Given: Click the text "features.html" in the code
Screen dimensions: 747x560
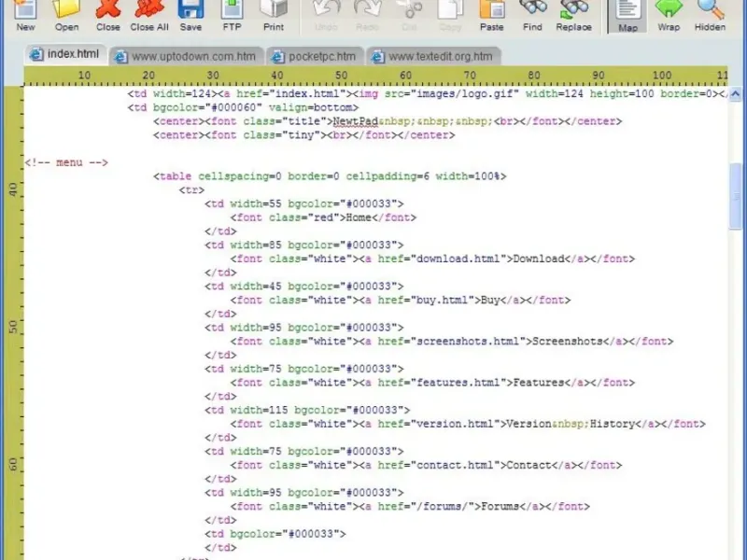Looking at the screenshot, I should pyautogui.click(x=458, y=383).
